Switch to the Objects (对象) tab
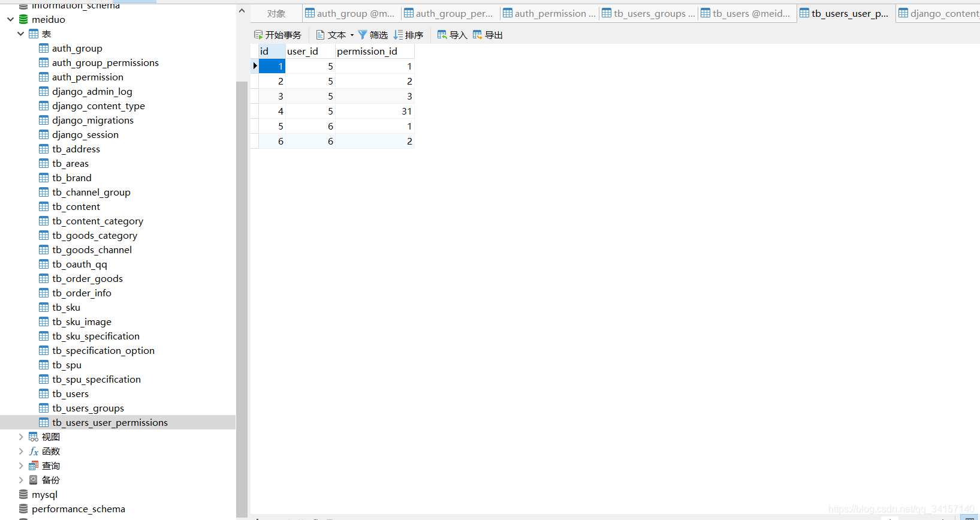 click(x=276, y=13)
